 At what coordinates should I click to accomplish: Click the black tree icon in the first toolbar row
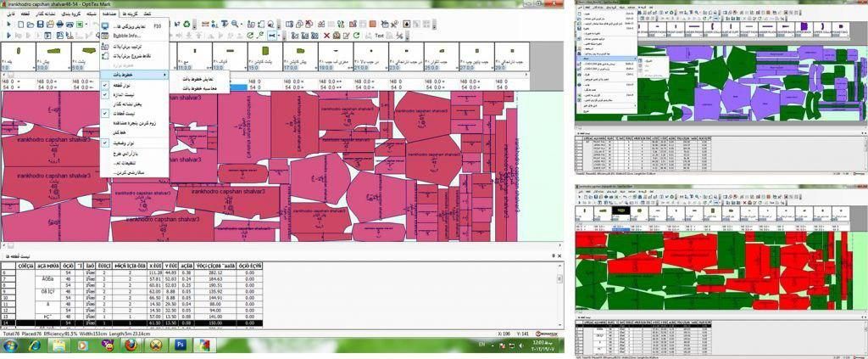coord(406,24)
